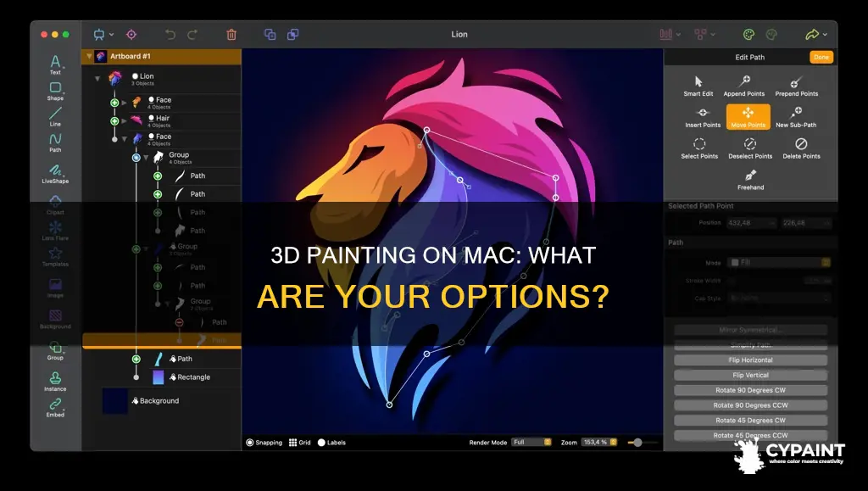Click the undo arrow in toolbar

[x=170, y=34]
